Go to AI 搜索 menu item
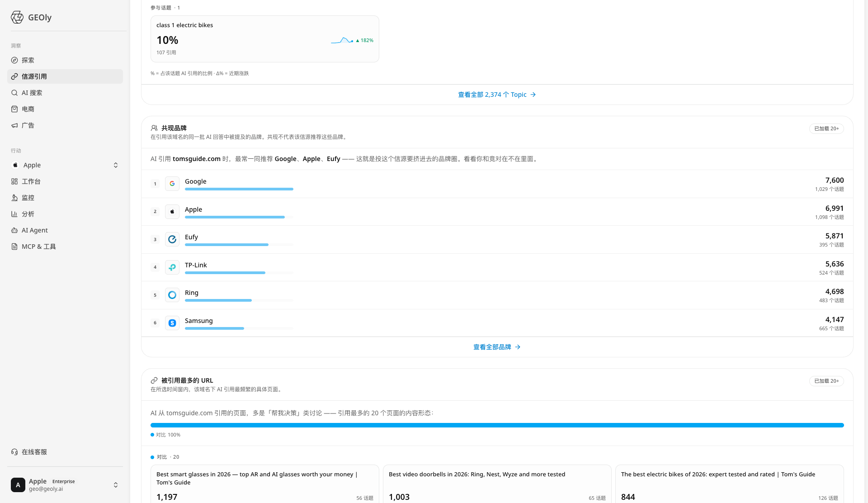The image size is (868, 503). click(x=65, y=93)
